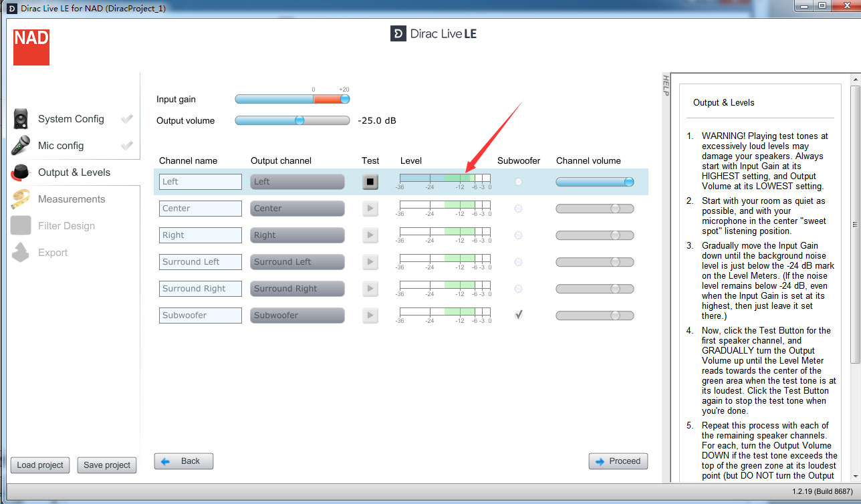Image resolution: width=861 pixels, height=504 pixels.
Task: Stop the Left channel test tone
Action: [370, 182]
